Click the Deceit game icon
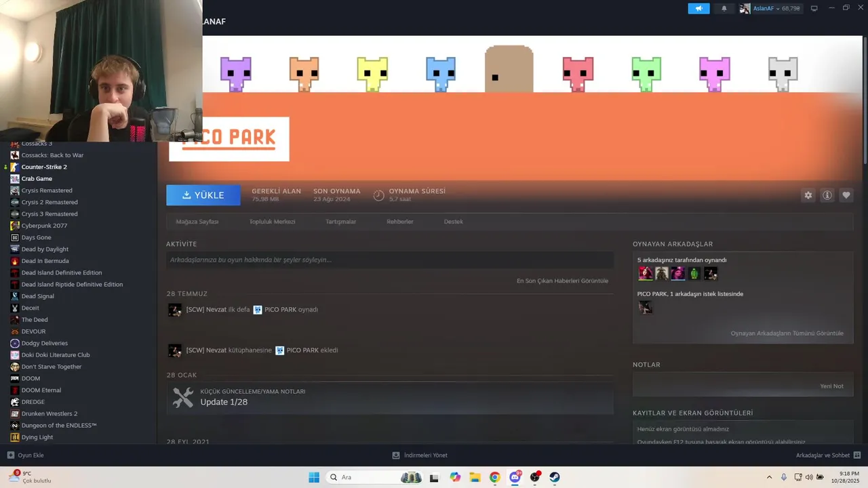Viewport: 868px width, 488px height. [15, 308]
